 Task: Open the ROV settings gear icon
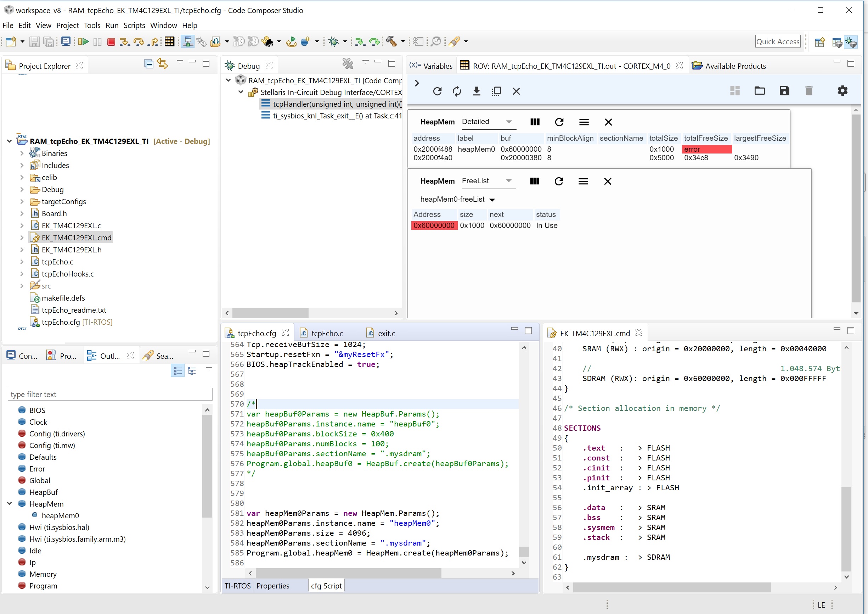click(842, 91)
